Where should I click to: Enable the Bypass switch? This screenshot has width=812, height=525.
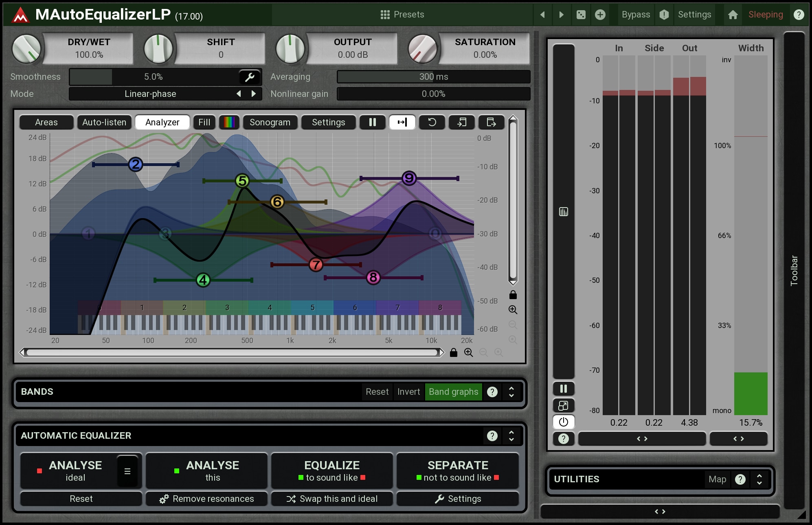[635, 15]
